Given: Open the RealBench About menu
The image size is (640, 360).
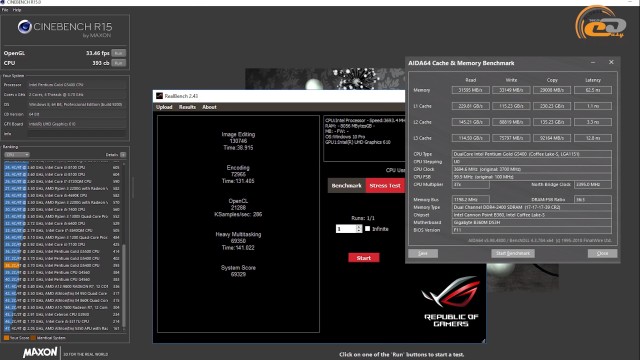Looking at the screenshot, I should click(209, 107).
